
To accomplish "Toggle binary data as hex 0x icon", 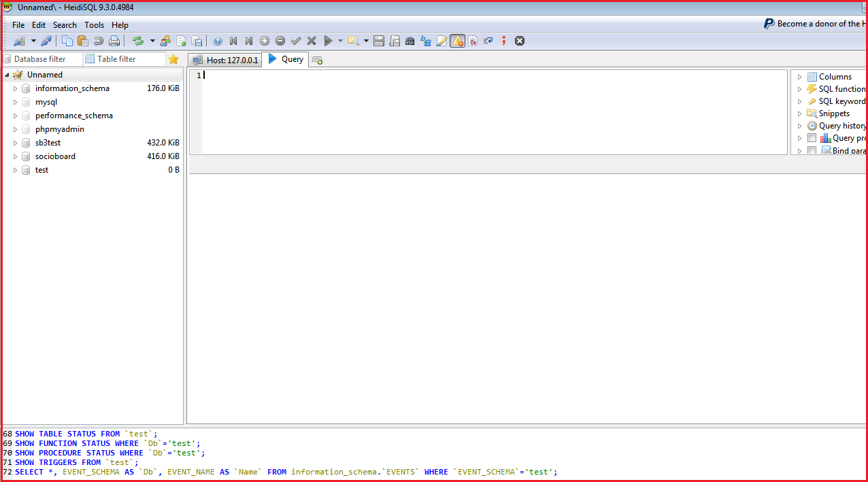I will pyautogui.click(x=473, y=41).
